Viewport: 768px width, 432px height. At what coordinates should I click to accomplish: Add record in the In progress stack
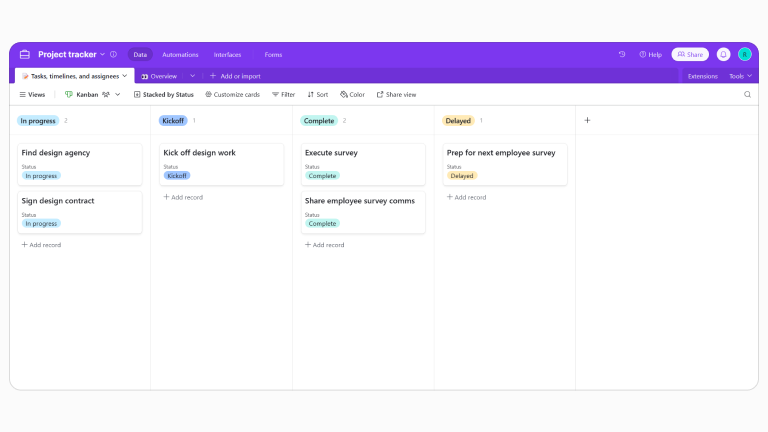point(41,245)
